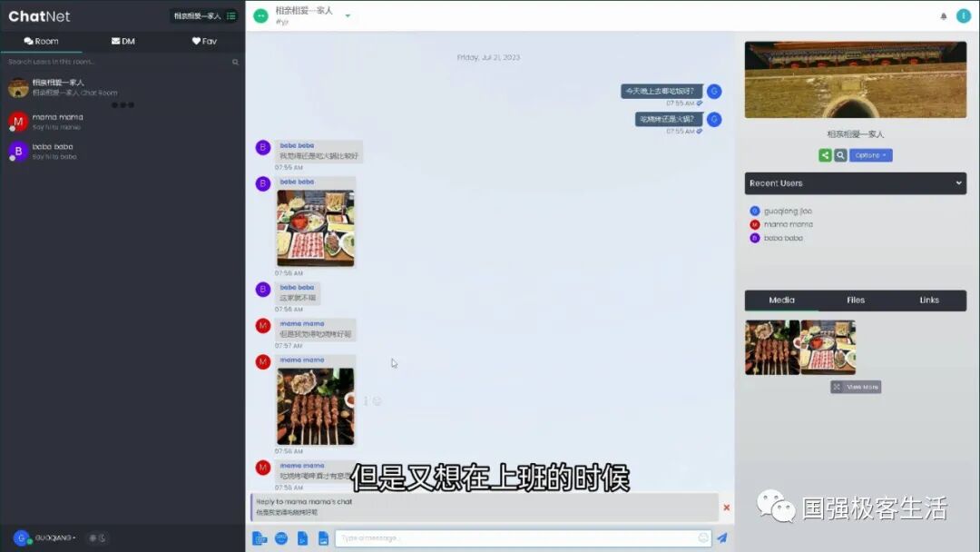
Task: Click the 相亲相爱一家人 title under the cover image
Action: [855, 133]
